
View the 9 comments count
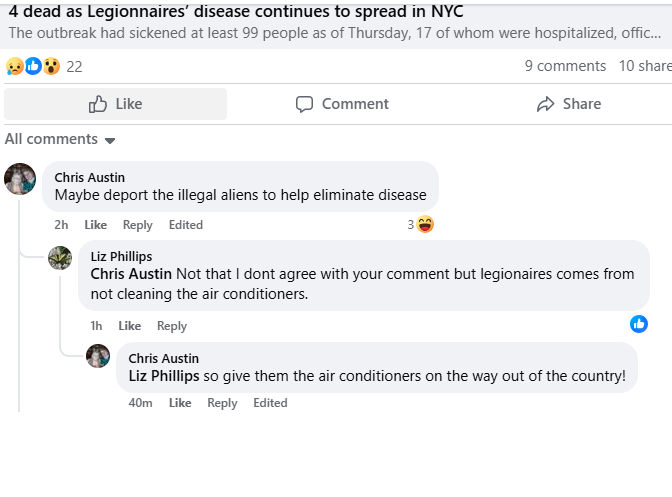565,66
